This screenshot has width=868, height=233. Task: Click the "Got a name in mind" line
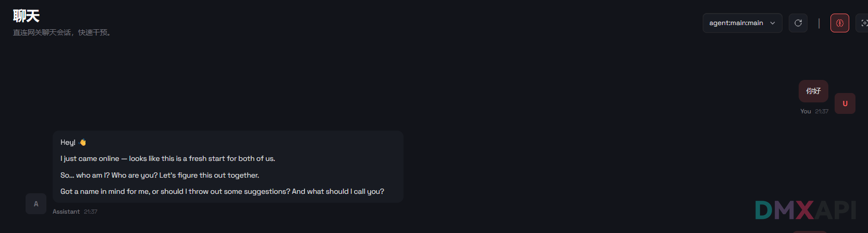coord(222,191)
